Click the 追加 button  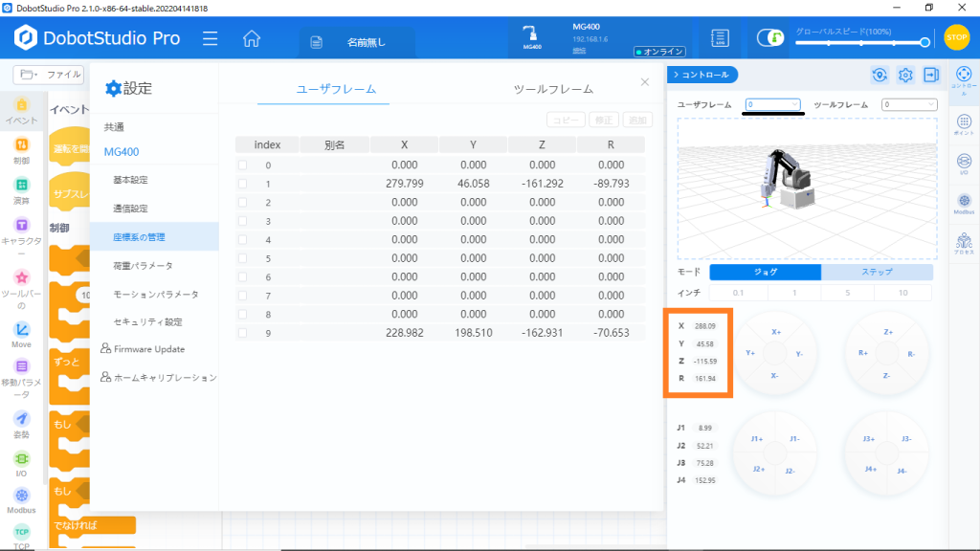coord(637,120)
